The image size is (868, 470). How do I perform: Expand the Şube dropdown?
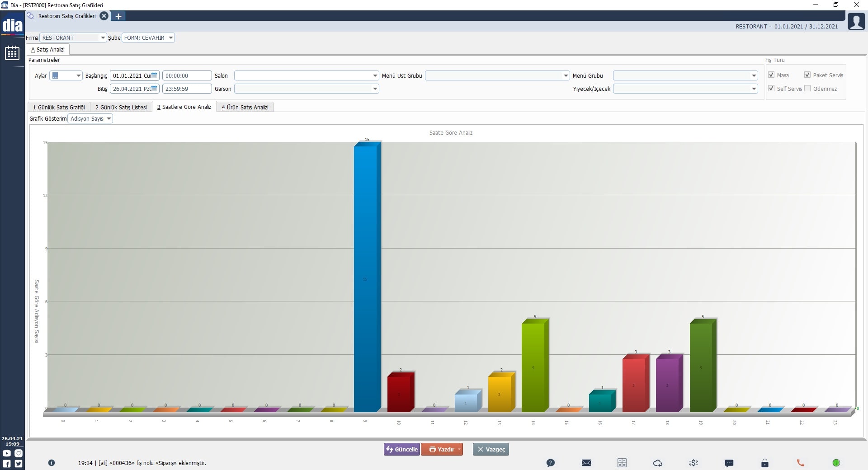171,38
